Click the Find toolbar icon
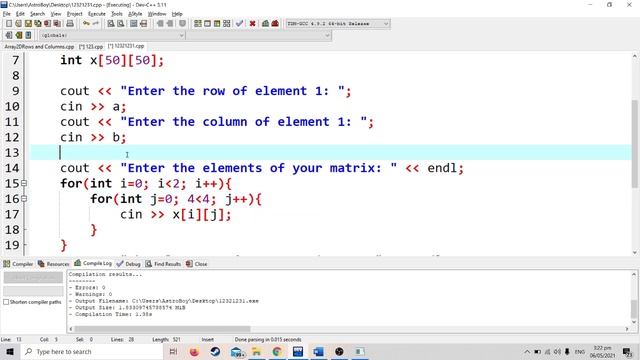The image size is (640, 360). coord(111,24)
